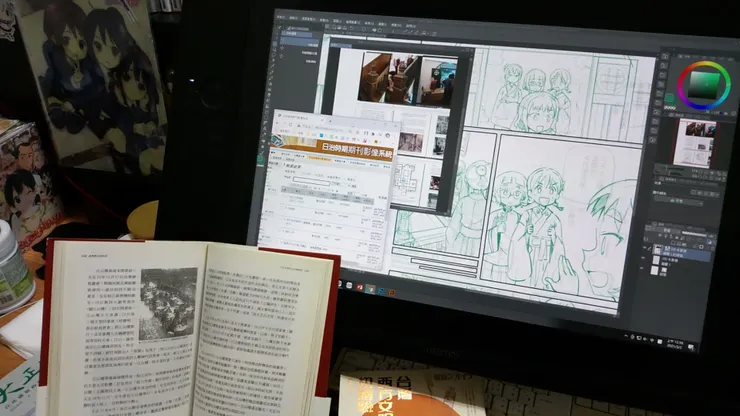Open the 檔案 (File) menu in Clip Studio
This screenshot has width=740, height=416.
pyautogui.click(x=281, y=17)
